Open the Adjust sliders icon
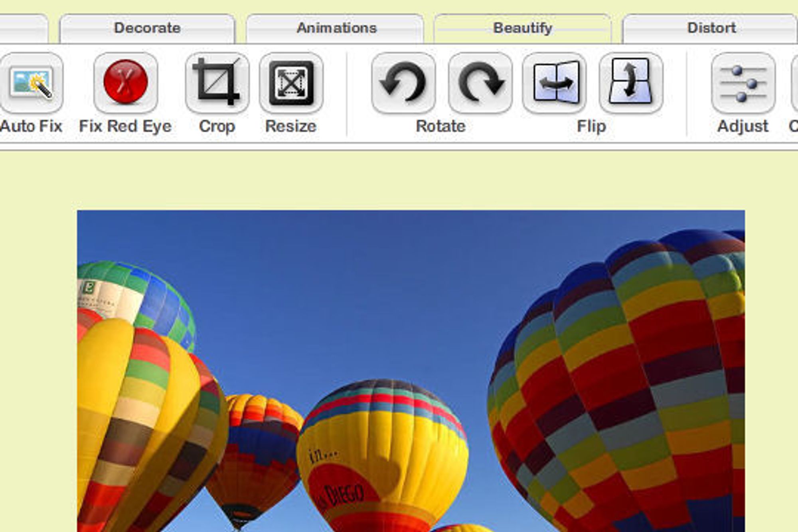798x532 pixels. (x=743, y=83)
